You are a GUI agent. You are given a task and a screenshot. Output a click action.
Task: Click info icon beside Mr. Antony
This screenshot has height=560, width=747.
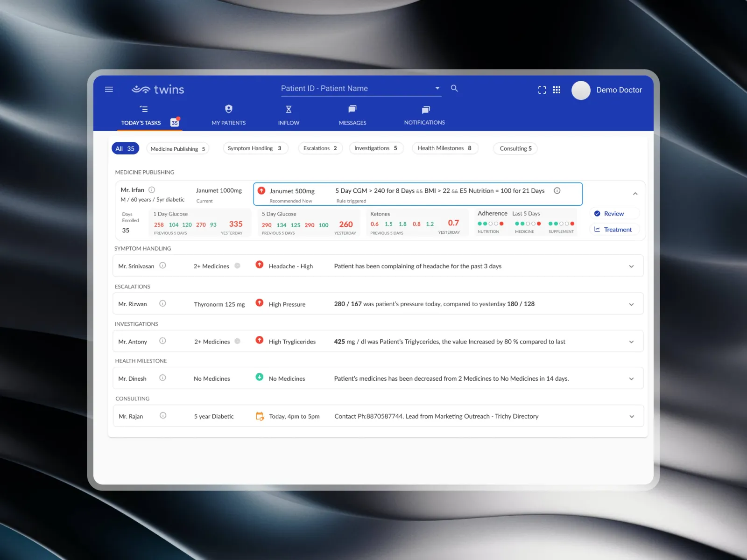click(162, 341)
